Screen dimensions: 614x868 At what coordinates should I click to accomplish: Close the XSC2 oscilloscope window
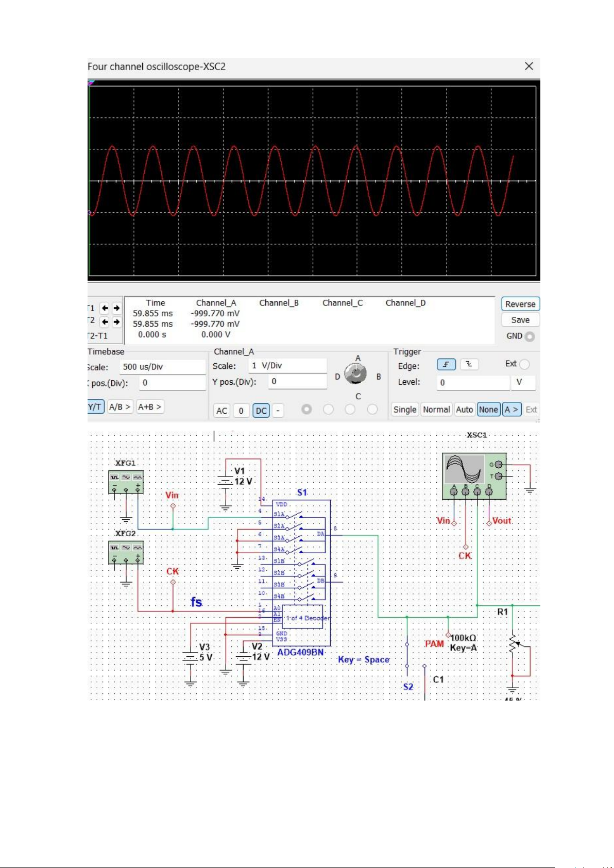[x=528, y=66]
